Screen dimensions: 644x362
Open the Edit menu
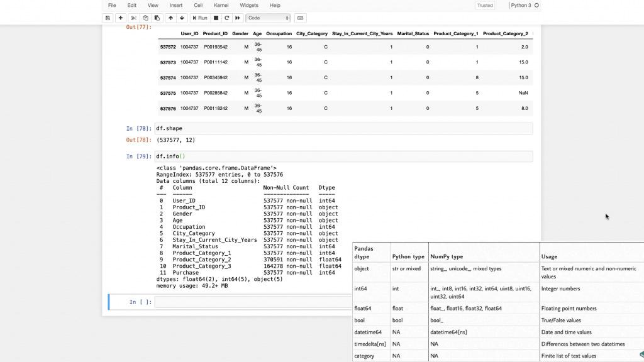[132, 5]
